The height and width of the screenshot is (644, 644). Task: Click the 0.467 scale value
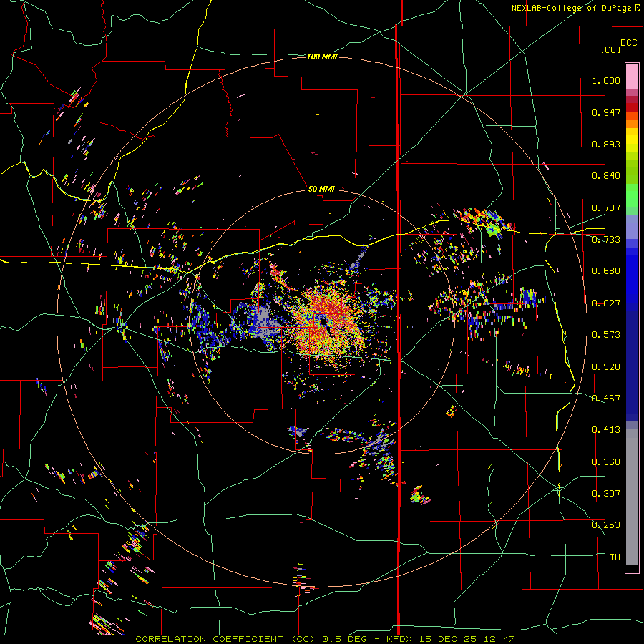(606, 399)
